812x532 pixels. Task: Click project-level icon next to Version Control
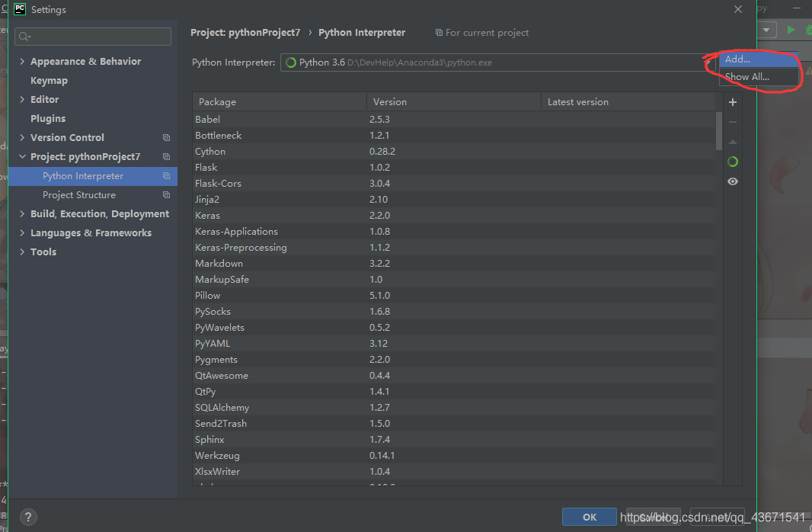(x=166, y=137)
